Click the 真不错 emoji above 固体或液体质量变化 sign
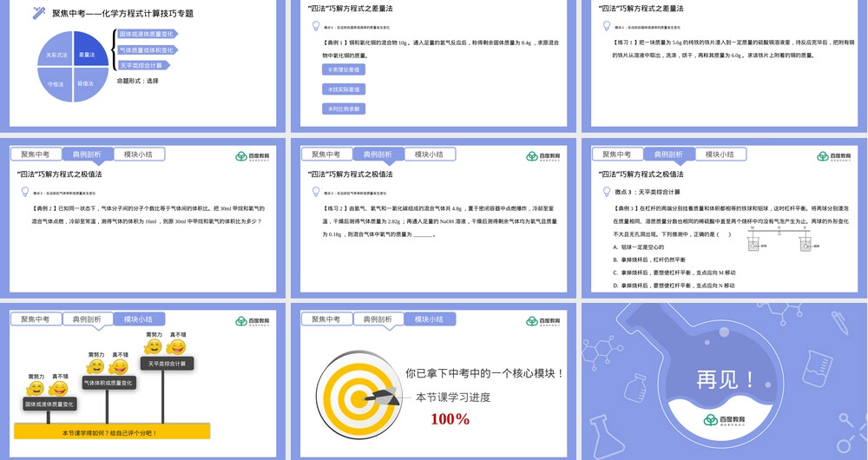Viewport: 868px width, 460px height. [59, 388]
